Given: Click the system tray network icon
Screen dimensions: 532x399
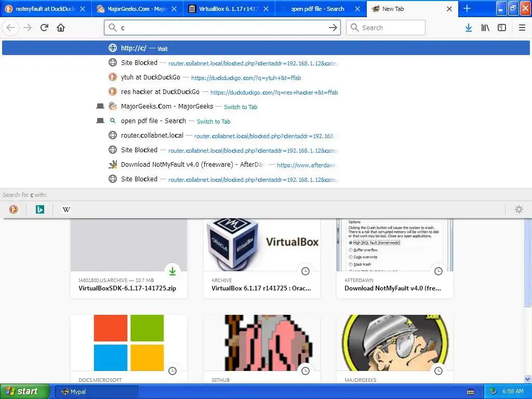Looking at the screenshot, I should [x=493, y=392].
